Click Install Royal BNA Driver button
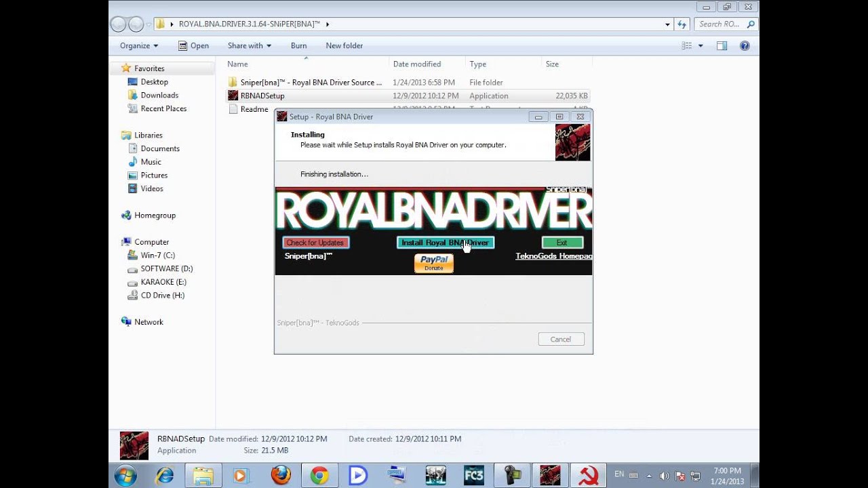The width and height of the screenshot is (868, 488). pyautogui.click(x=445, y=243)
